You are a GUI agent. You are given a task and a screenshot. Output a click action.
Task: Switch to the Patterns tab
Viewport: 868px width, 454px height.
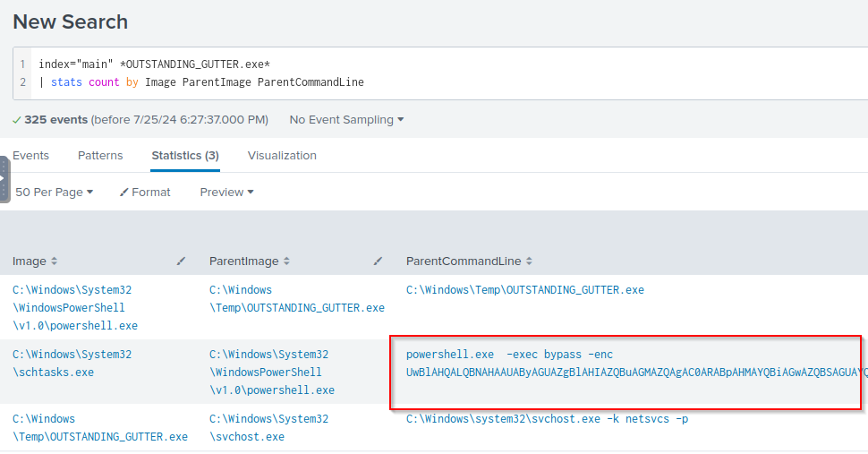coord(100,156)
